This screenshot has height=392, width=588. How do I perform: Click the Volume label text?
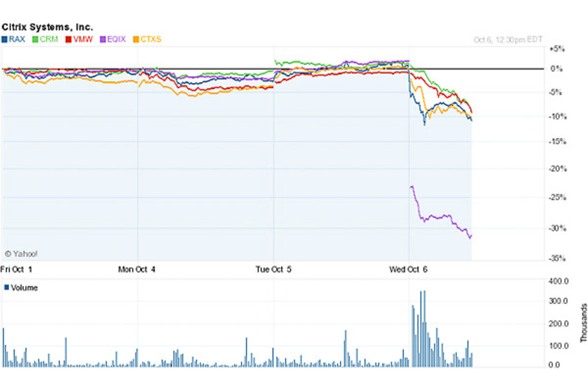(24, 288)
